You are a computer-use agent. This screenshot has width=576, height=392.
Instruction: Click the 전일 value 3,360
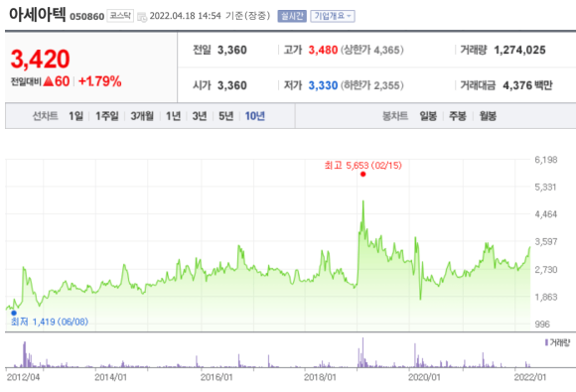[x=232, y=50]
